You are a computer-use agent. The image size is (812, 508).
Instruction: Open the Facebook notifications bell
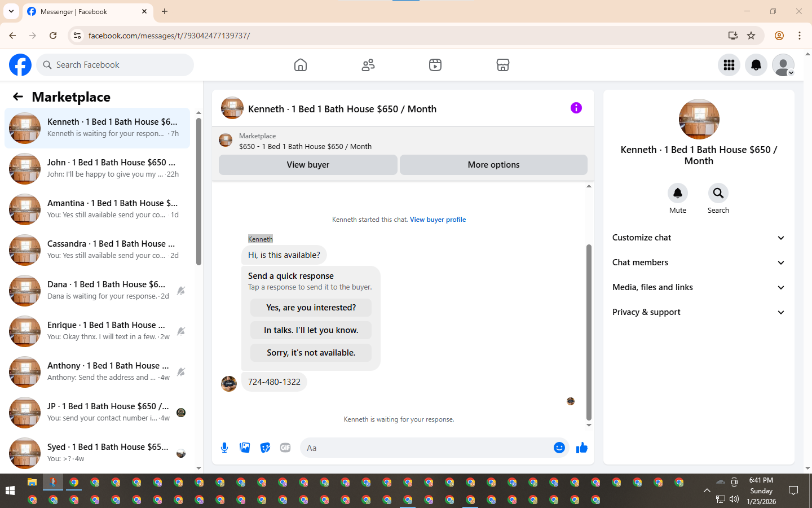pyautogui.click(x=756, y=65)
